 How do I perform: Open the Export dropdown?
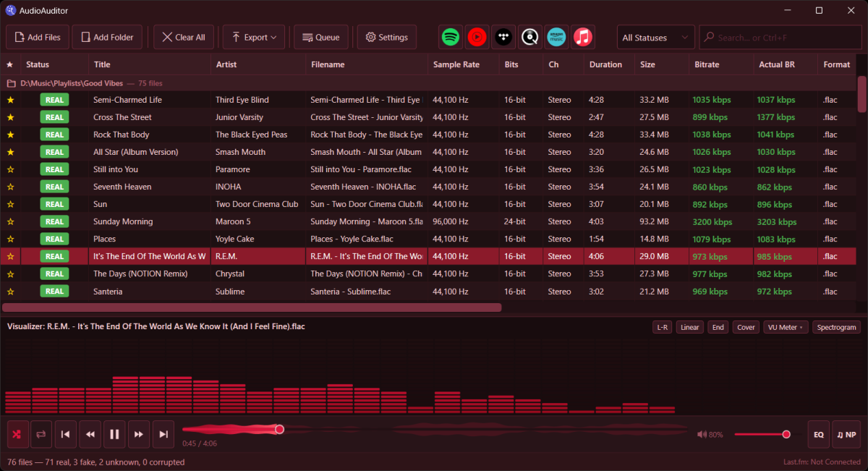(254, 37)
